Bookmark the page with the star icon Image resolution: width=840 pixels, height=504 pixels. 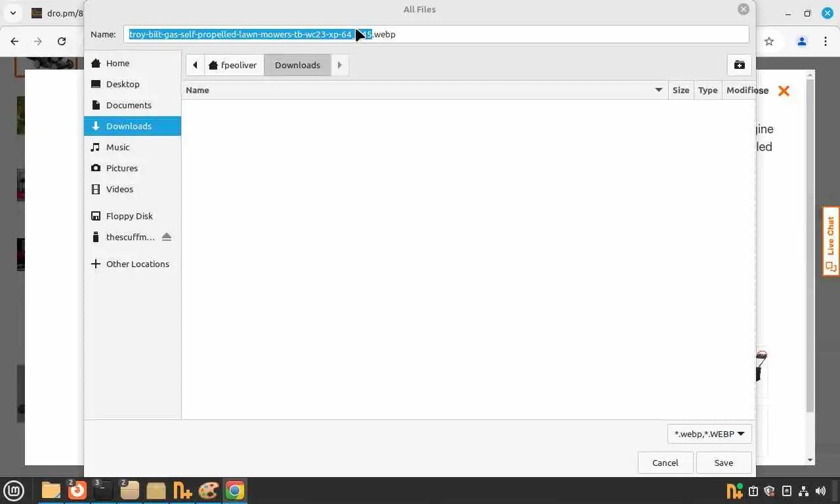click(769, 41)
